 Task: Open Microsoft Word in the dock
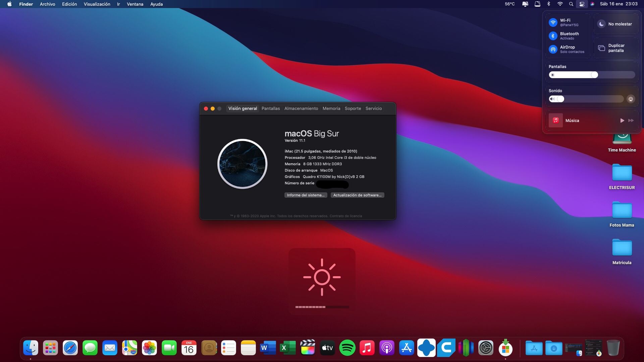(x=268, y=348)
